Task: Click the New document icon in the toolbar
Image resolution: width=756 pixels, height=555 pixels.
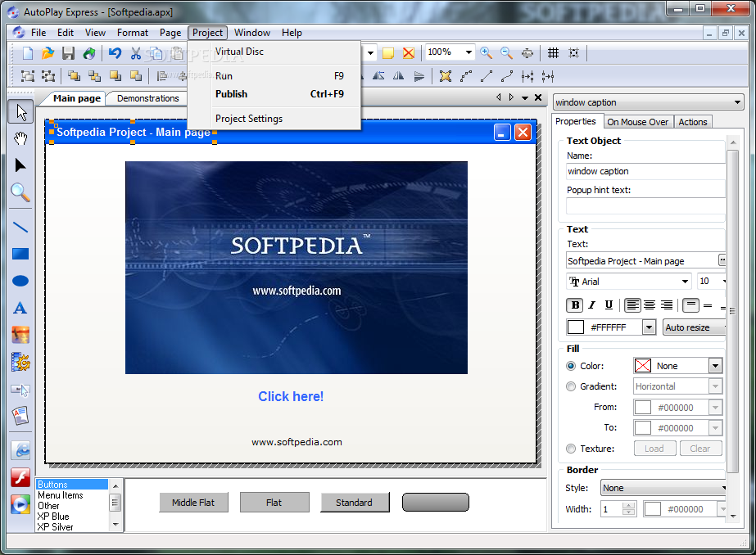Action: point(28,53)
